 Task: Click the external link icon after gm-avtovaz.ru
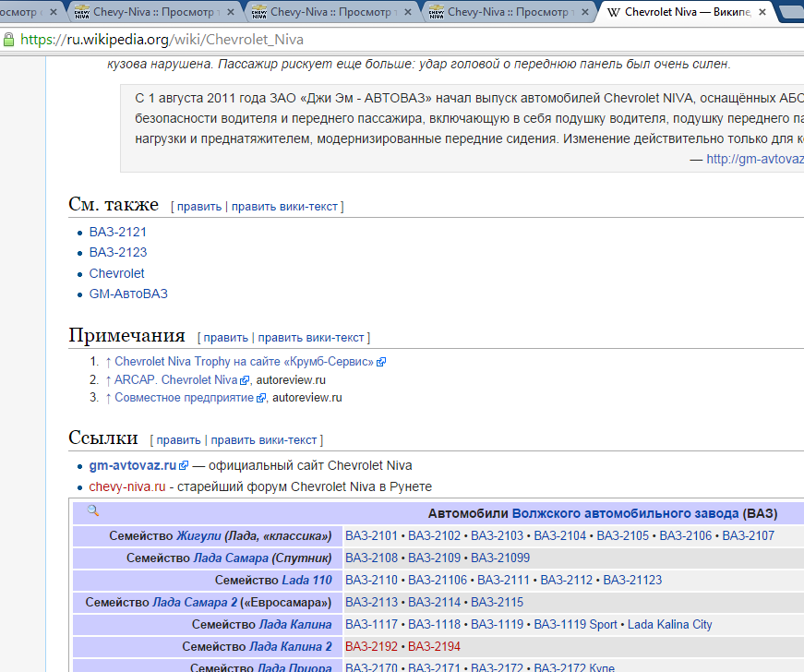coord(184,466)
